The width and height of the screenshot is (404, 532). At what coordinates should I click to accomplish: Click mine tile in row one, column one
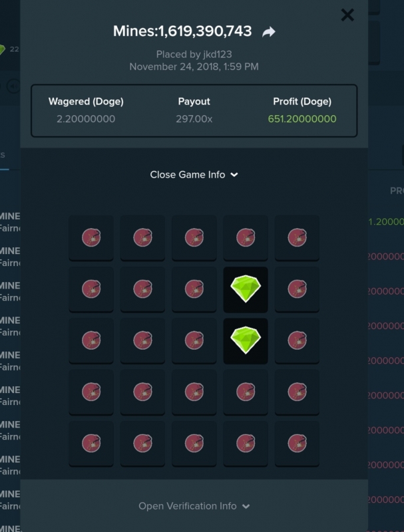tap(91, 237)
